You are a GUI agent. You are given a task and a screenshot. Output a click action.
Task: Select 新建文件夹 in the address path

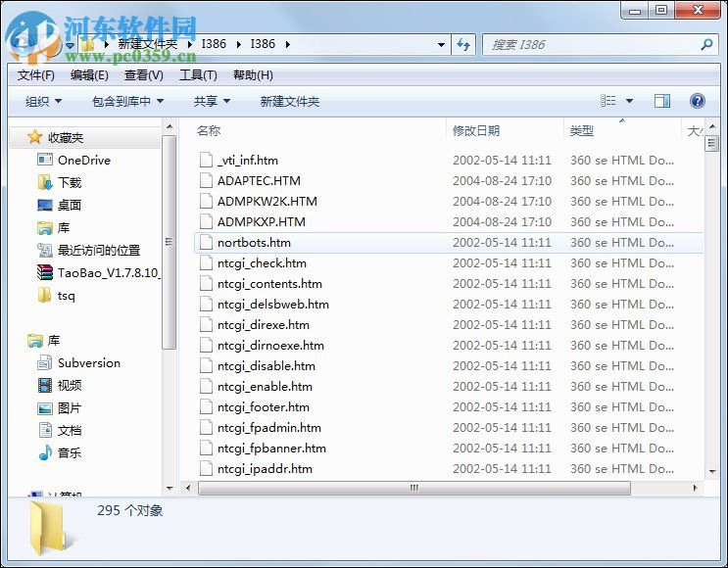[x=148, y=44]
